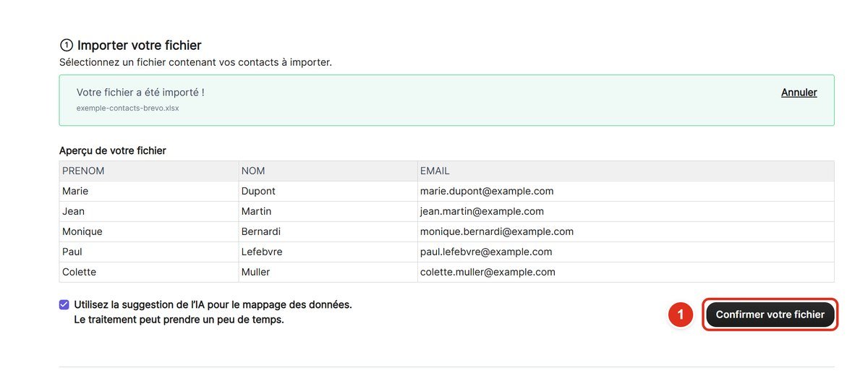Click the Jean first-name cell

click(x=149, y=212)
